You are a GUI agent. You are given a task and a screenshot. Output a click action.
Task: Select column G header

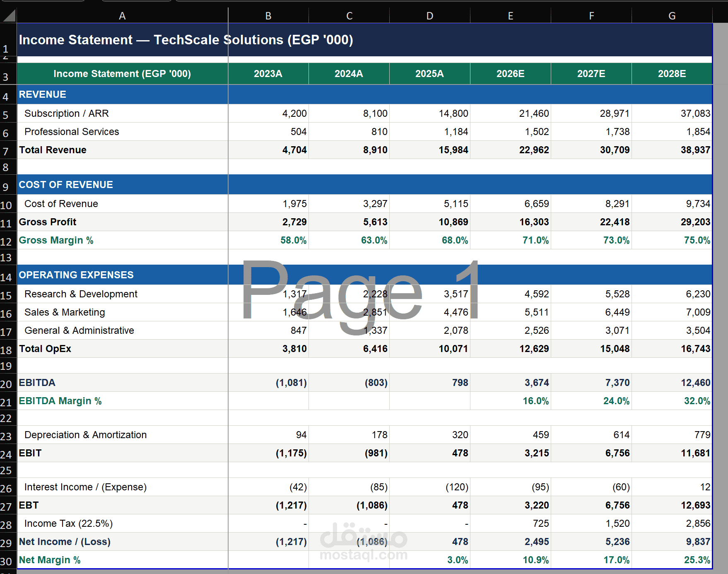pos(672,16)
